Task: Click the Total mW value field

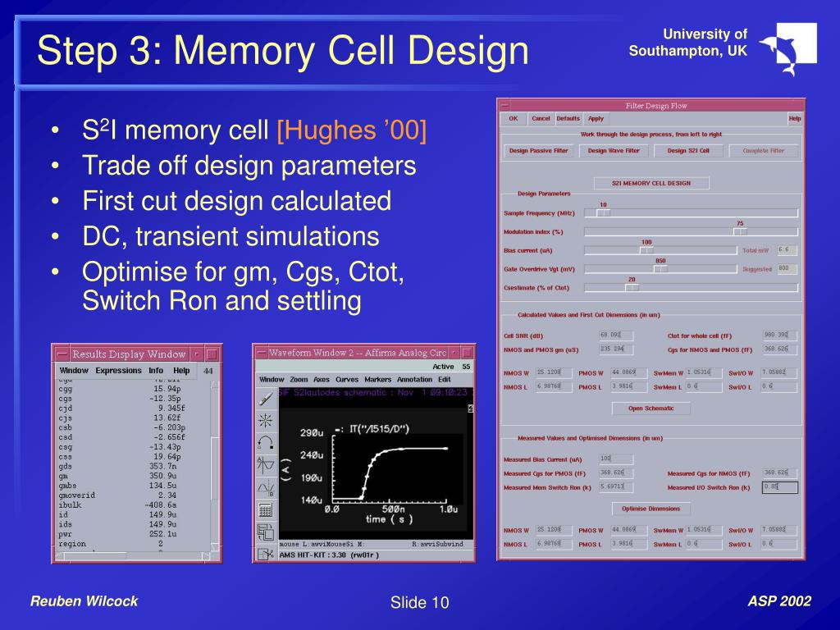Action: click(787, 250)
